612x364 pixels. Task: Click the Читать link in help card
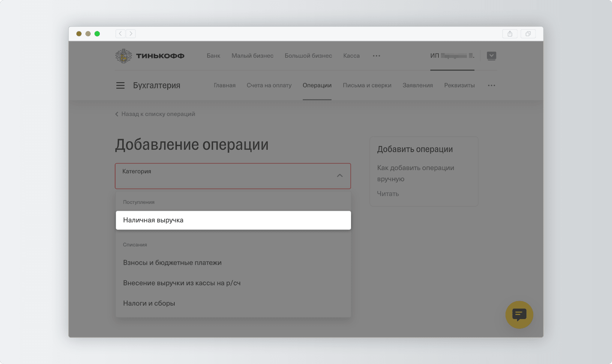388,194
